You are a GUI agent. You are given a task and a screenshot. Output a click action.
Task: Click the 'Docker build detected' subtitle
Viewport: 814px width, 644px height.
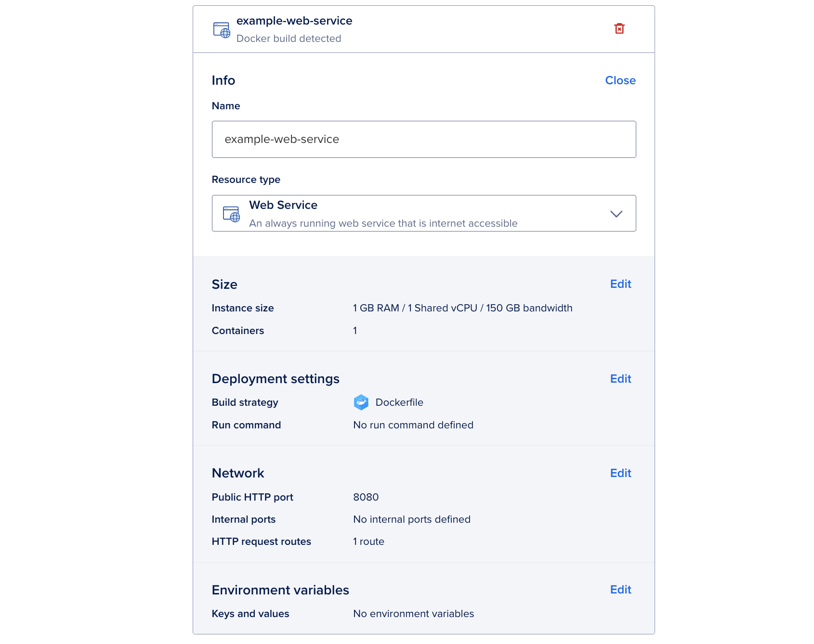pyautogui.click(x=289, y=39)
